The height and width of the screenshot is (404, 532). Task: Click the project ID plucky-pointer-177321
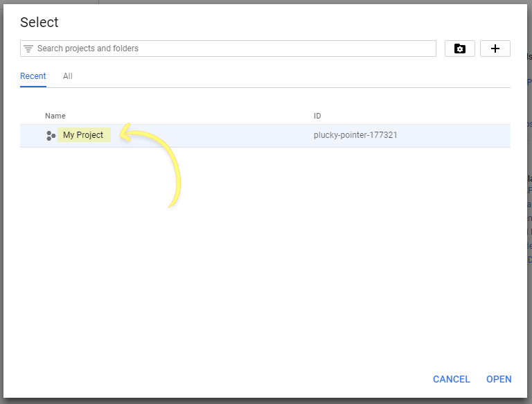(355, 135)
